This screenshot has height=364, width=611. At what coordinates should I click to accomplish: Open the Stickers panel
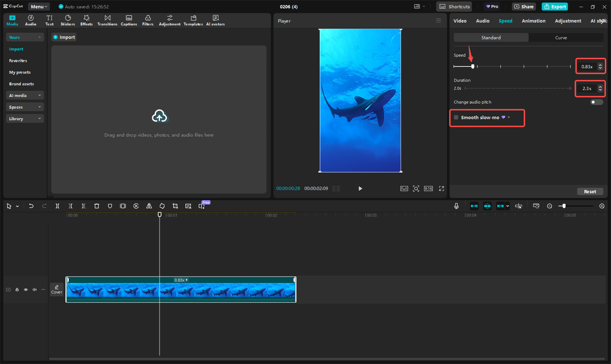pos(68,20)
